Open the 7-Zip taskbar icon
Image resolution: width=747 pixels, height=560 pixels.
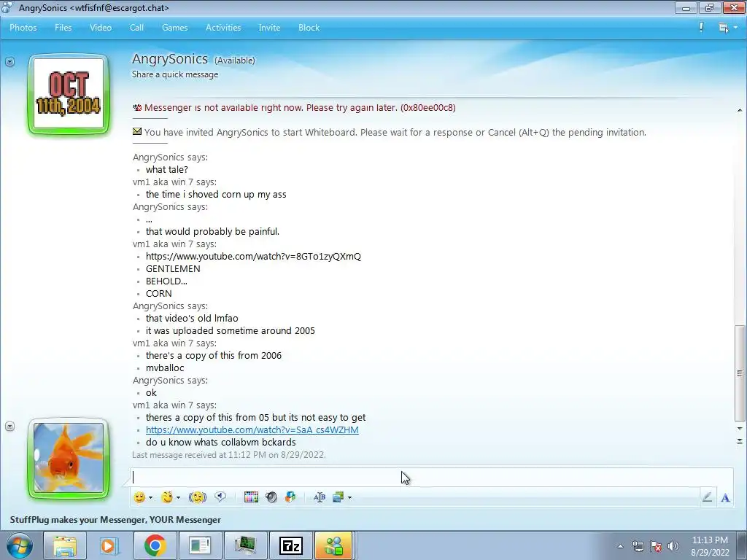tap(291, 545)
